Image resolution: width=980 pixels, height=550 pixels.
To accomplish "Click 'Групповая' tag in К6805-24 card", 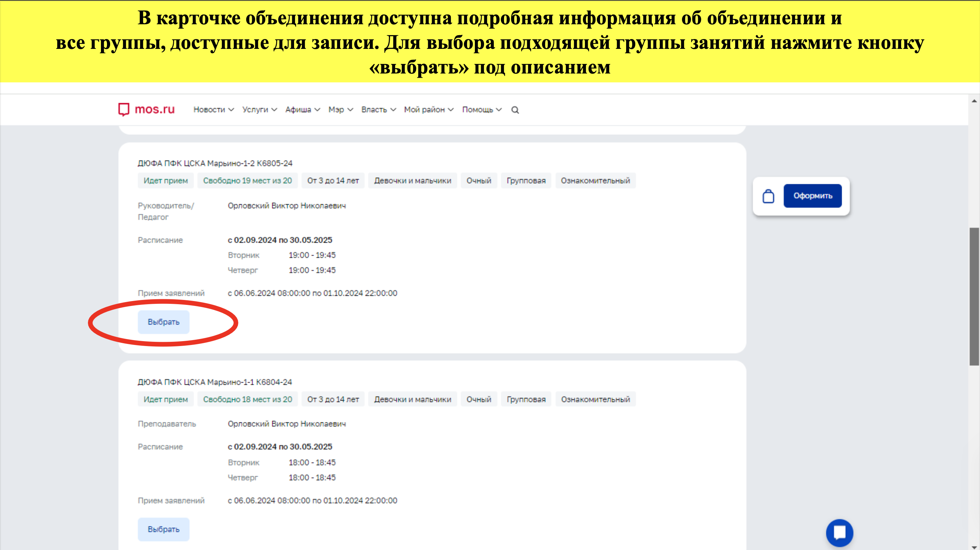I will click(526, 181).
